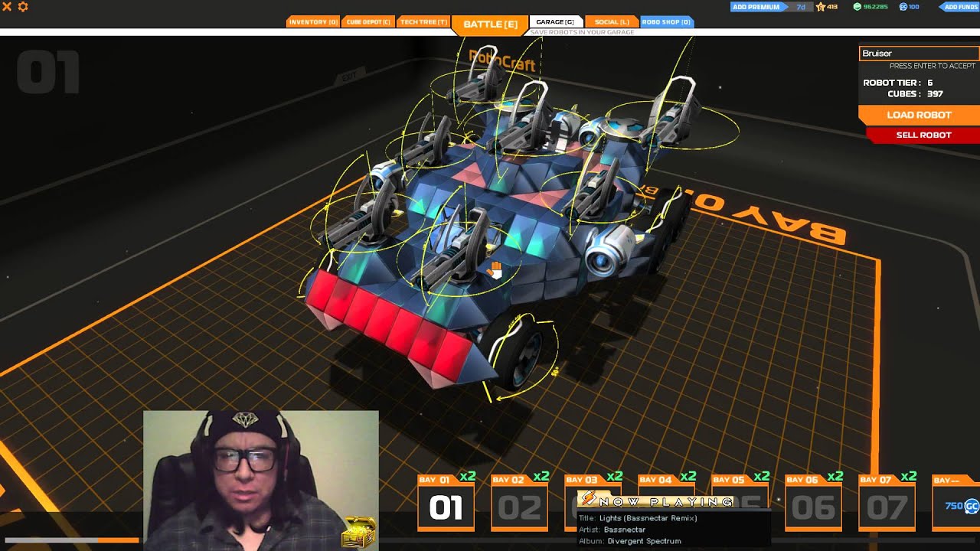Image resolution: width=980 pixels, height=551 pixels.
Task: Click the locked bay costing 750 GC
Action: pyautogui.click(x=955, y=503)
